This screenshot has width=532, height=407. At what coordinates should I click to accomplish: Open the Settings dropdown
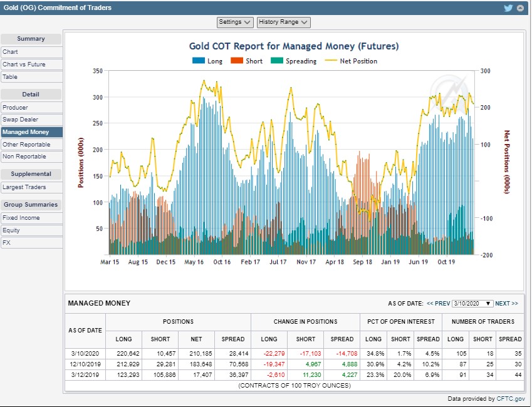[235, 23]
